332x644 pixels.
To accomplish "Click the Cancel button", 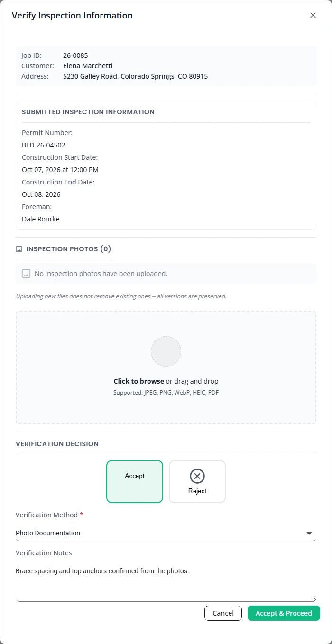I will coord(223,613).
